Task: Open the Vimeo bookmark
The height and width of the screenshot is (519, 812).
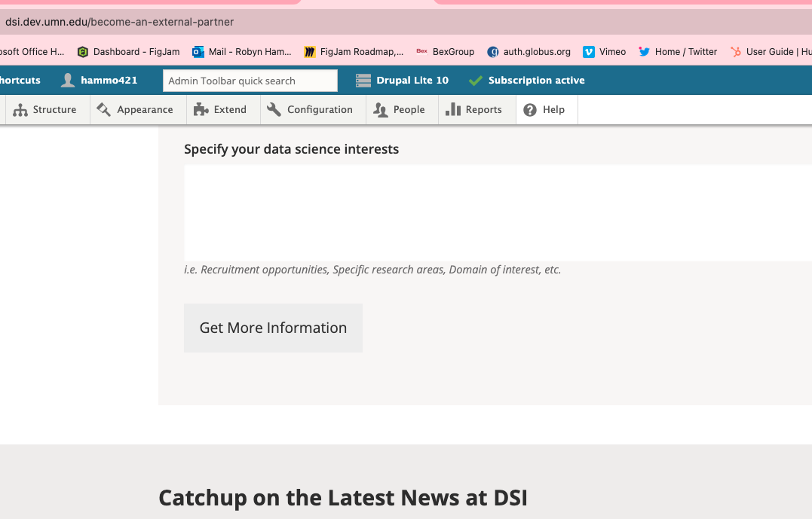Action: point(605,52)
